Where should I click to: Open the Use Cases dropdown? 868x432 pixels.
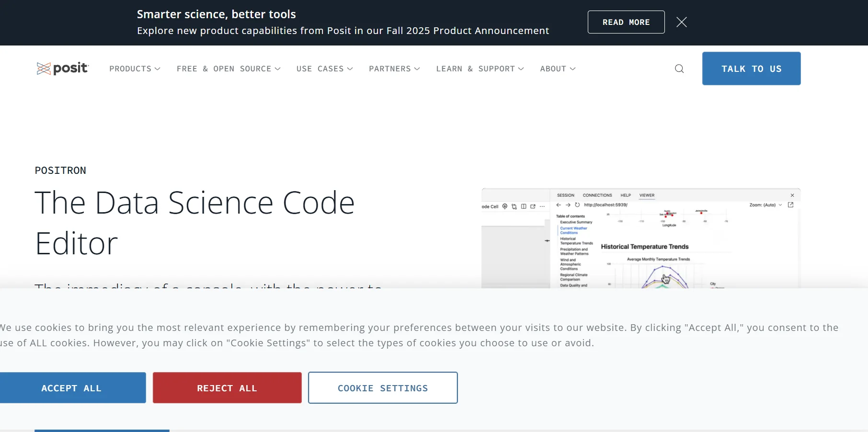click(325, 68)
